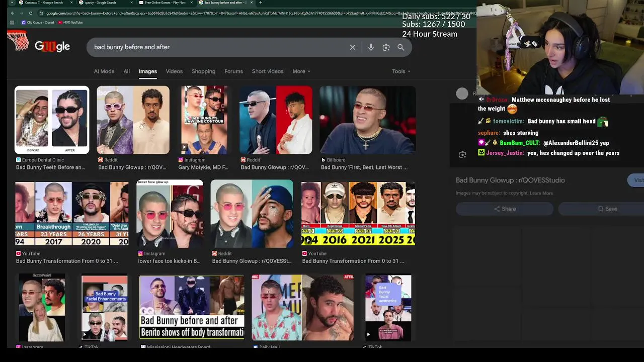Open the browser tab search dropdown arrow
644x362 pixels.
tap(12, 3)
